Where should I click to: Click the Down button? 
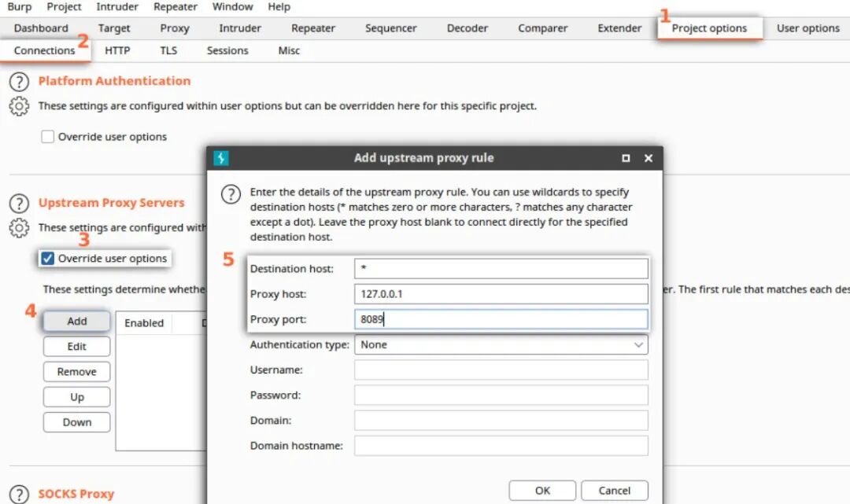click(x=76, y=422)
